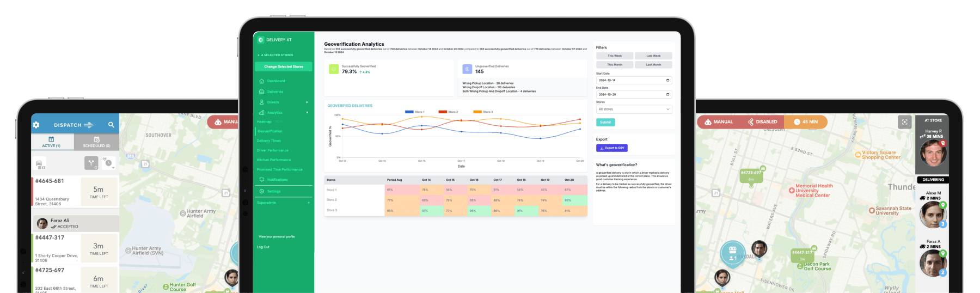Toggle the MANUAL dispatch mode pill

(719, 122)
